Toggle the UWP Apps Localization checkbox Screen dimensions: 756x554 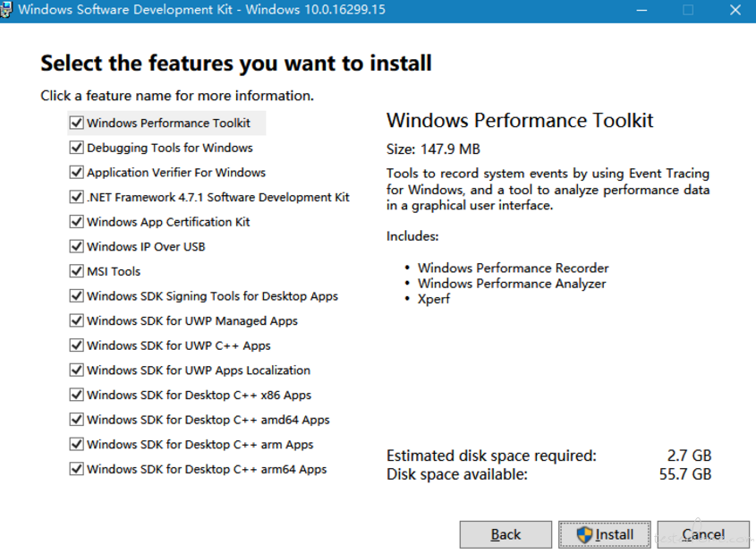pos(77,371)
